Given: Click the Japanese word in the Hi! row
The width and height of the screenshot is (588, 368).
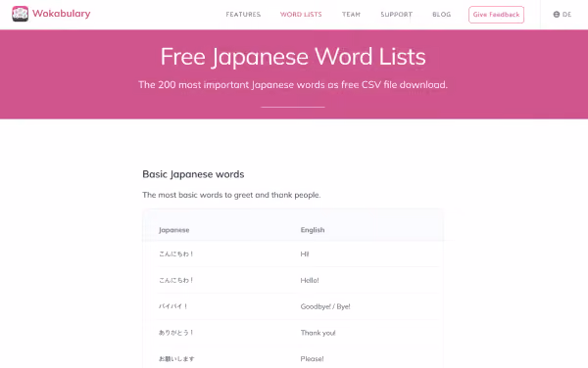Looking at the screenshot, I should (x=175, y=253).
